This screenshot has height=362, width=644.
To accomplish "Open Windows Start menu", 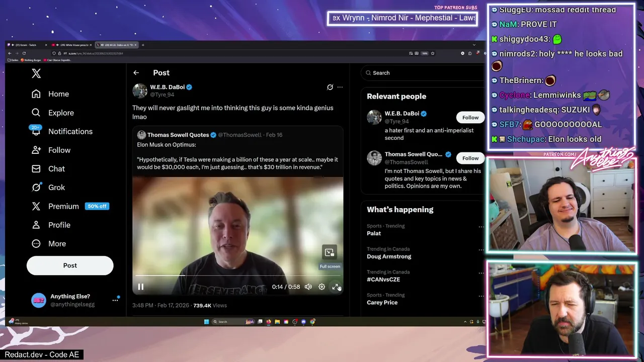I will 206,322.
